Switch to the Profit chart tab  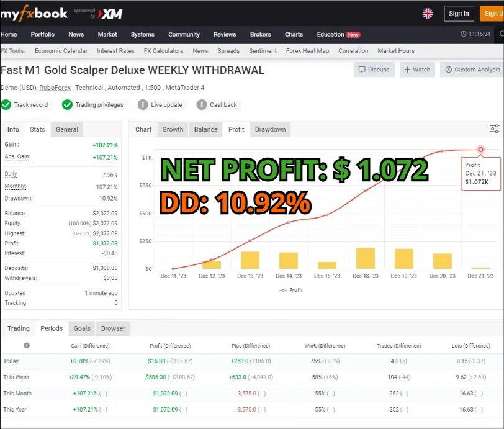pyautogui.click(x=236, y=129)
